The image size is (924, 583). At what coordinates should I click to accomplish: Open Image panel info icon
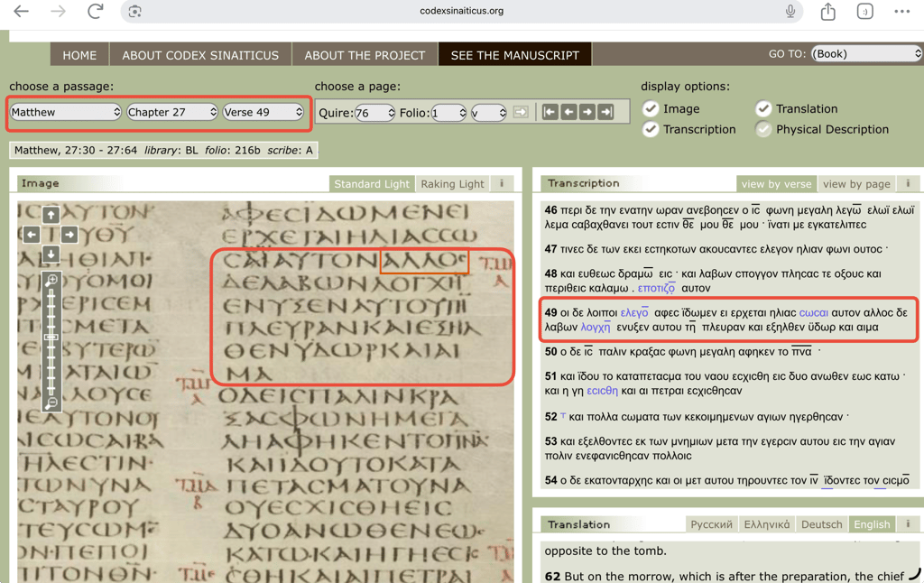coord(502,184)
